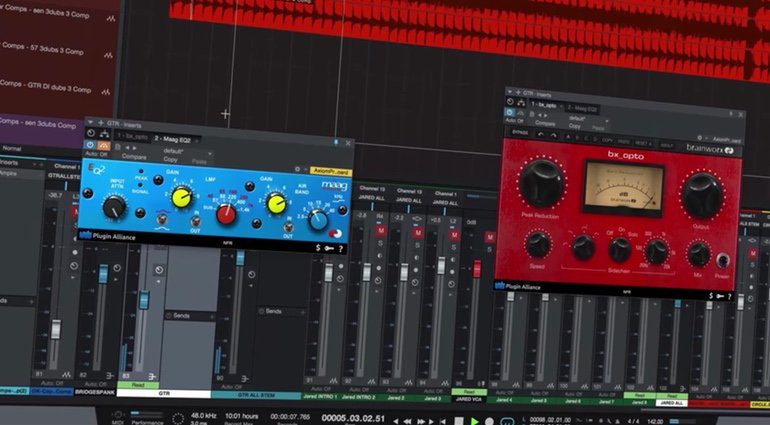Click the red LMF frequency knob
This screenshot has width=770, height=425.
[226, 214]
